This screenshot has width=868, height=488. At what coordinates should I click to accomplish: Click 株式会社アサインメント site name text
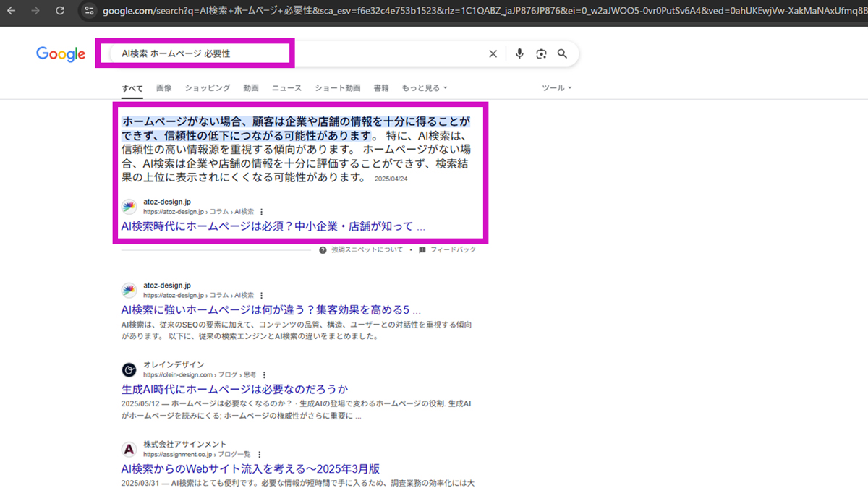pyautogui.click(x=184, y=444)
